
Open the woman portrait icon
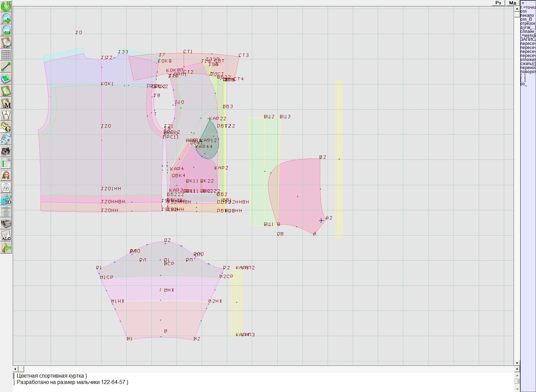click(6, 175)
